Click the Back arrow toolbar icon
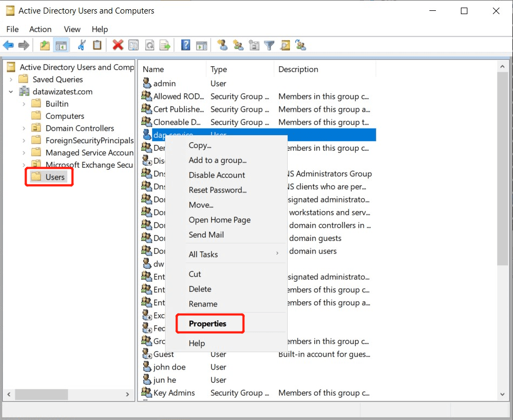The width and height of the screenshot is (513, 420). 8,45
